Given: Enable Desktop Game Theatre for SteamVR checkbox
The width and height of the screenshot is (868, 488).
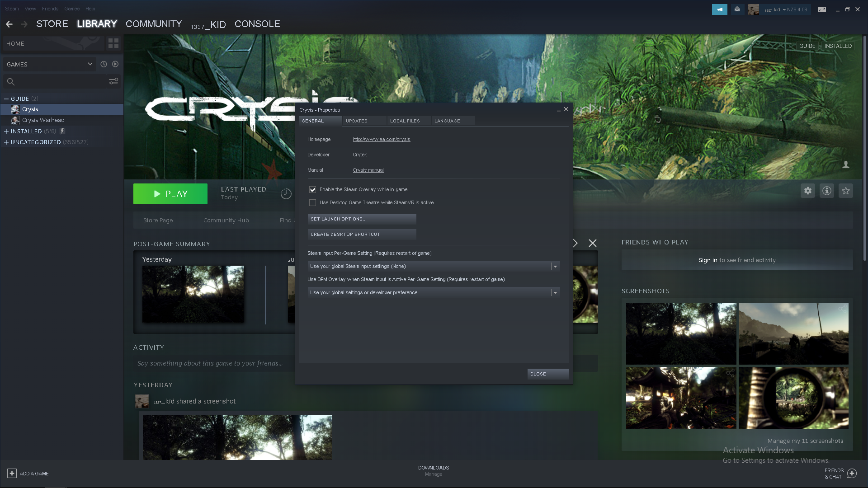Looking at the screenshot, I should [x=312, y=202].
